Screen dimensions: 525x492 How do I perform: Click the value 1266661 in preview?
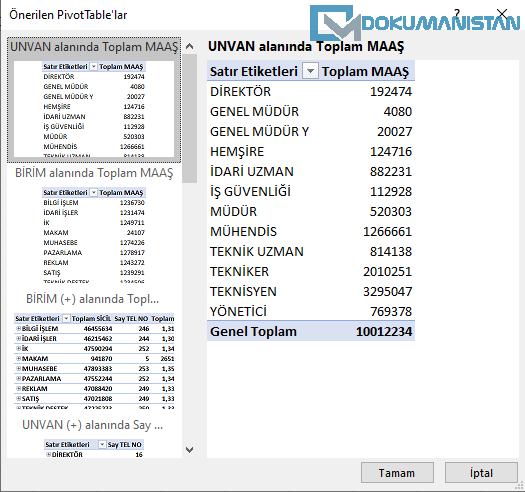[x=387, y=232]
